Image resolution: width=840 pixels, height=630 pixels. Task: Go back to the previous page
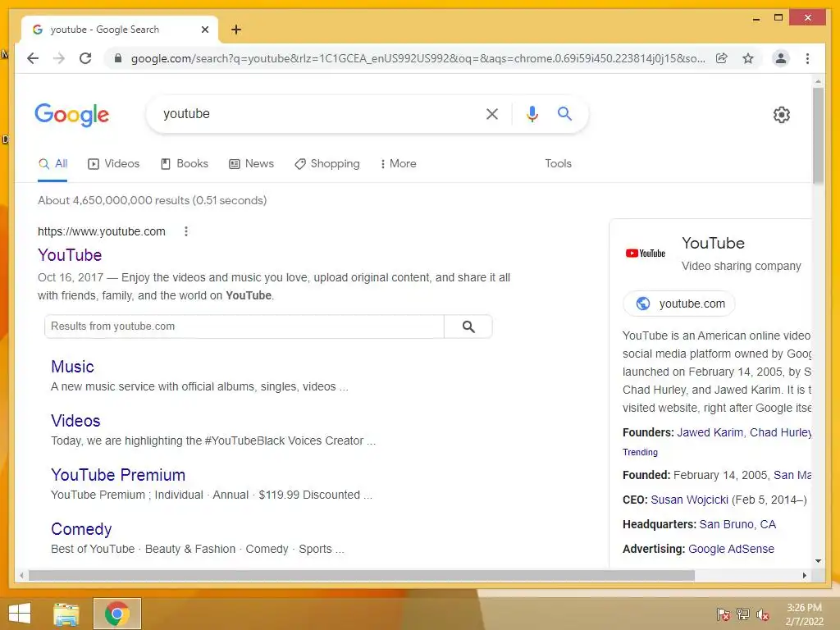coord(33,58)
